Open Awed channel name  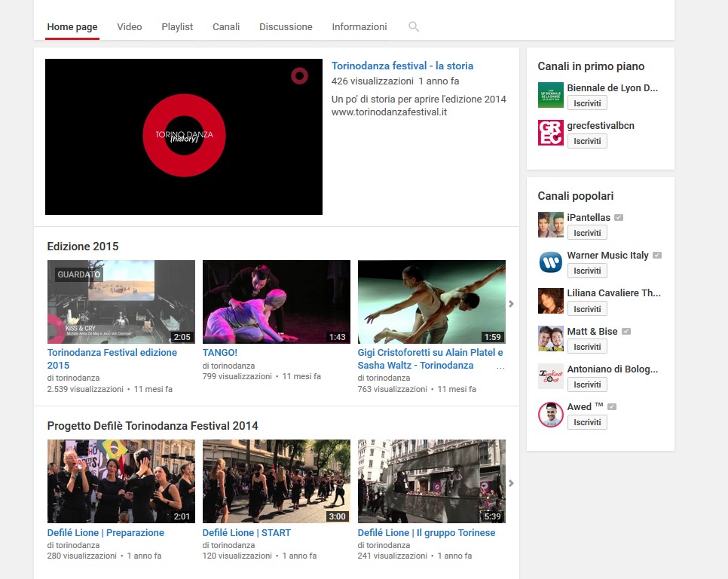pos(585,407)
